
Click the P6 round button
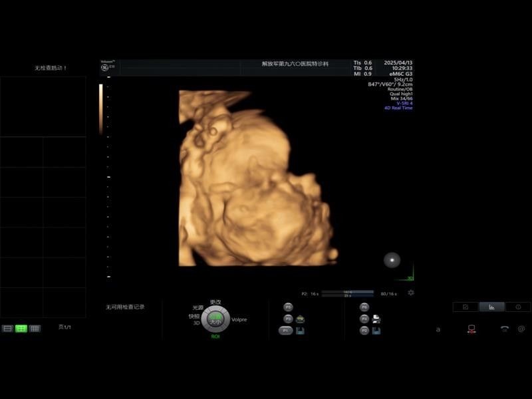364,307
